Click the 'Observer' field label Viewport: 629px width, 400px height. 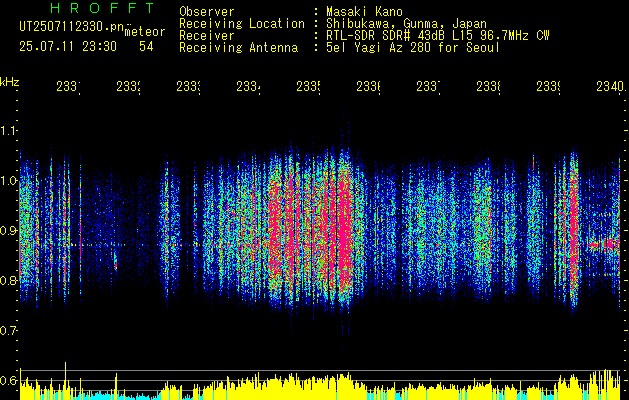207,11
